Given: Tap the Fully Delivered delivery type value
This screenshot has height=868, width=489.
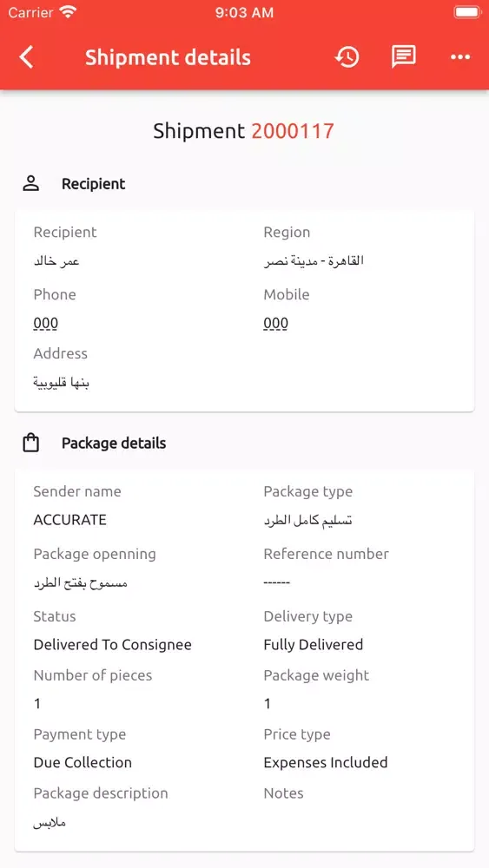Looking at the screenshot, I should 314,645.
